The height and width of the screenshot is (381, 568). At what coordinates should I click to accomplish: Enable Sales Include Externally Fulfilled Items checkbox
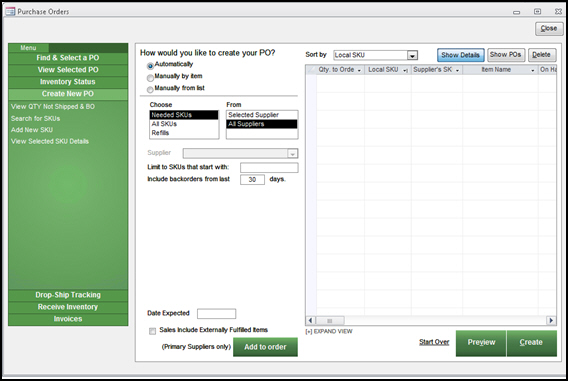[153, 331]
